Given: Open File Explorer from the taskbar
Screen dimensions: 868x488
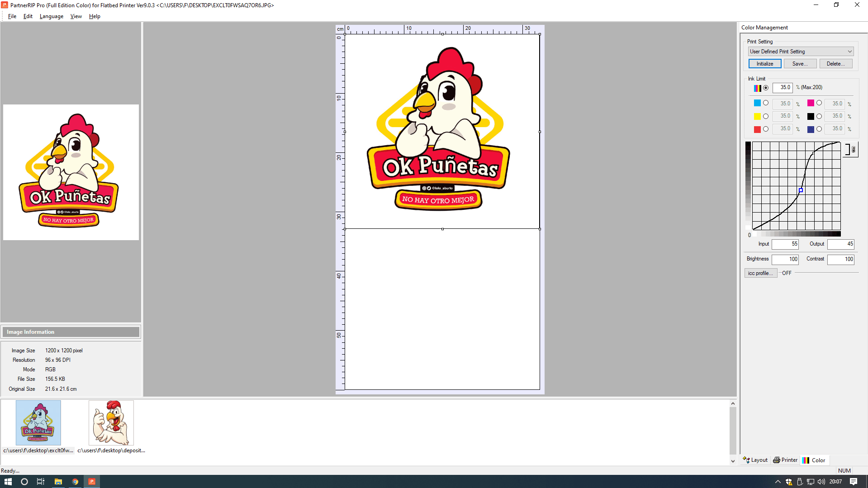Looking at the screenshot, I should [58, 482].
